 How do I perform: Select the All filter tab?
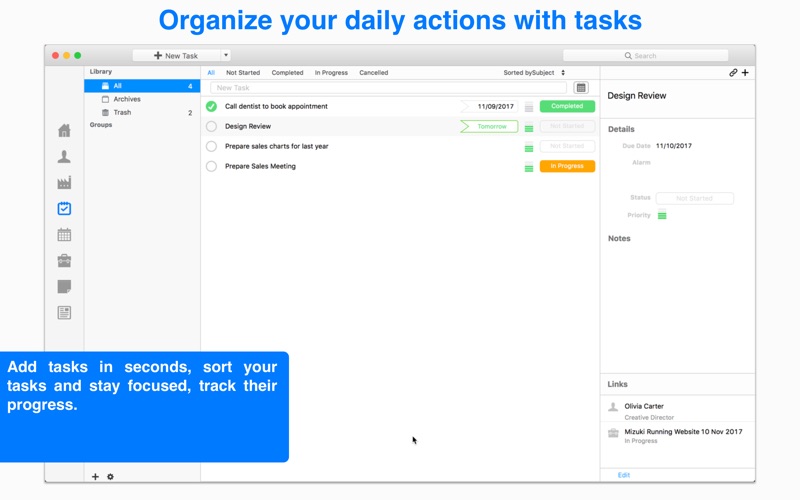[211, 72]
